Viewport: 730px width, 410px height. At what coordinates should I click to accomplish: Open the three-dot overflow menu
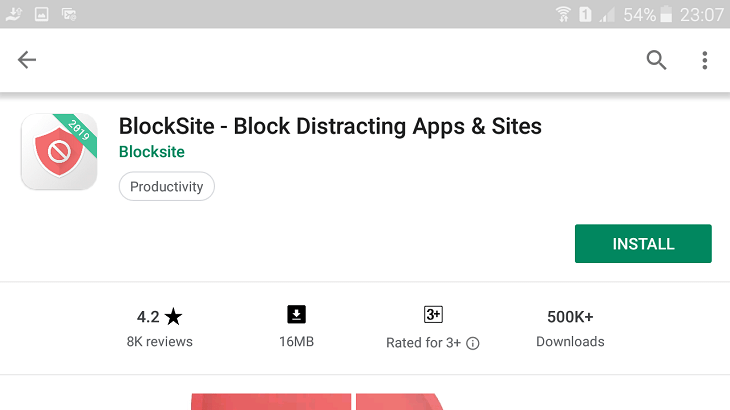[x=705, y=60]
